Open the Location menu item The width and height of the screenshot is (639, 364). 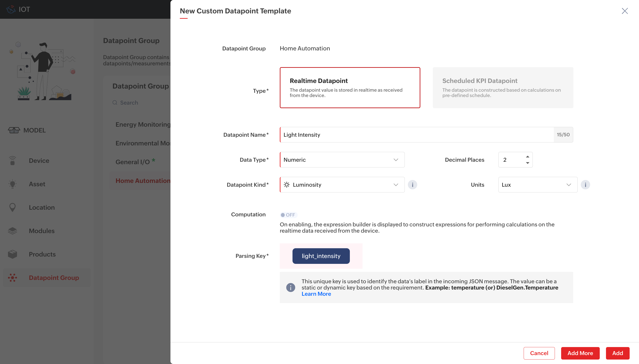coord(47,207)
